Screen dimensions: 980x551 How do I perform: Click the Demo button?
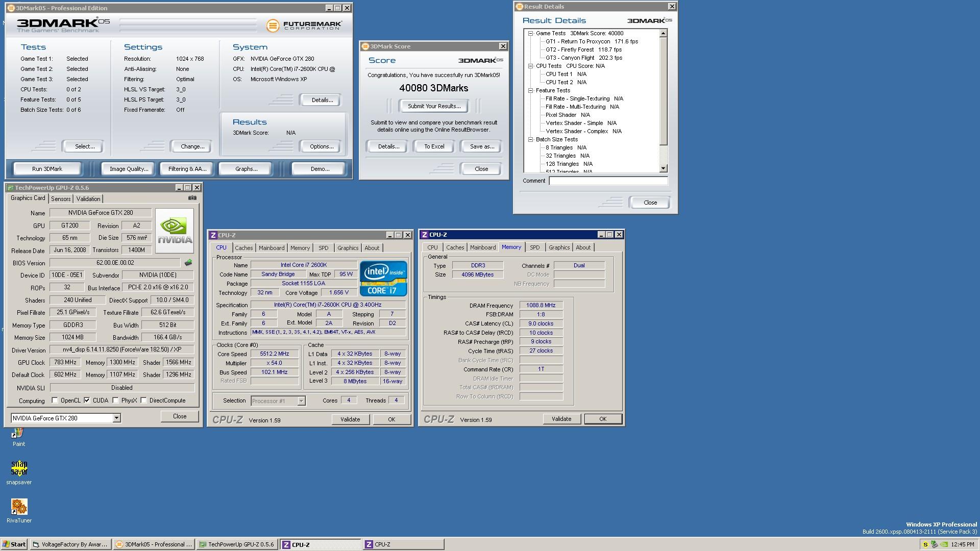[320, 169]
